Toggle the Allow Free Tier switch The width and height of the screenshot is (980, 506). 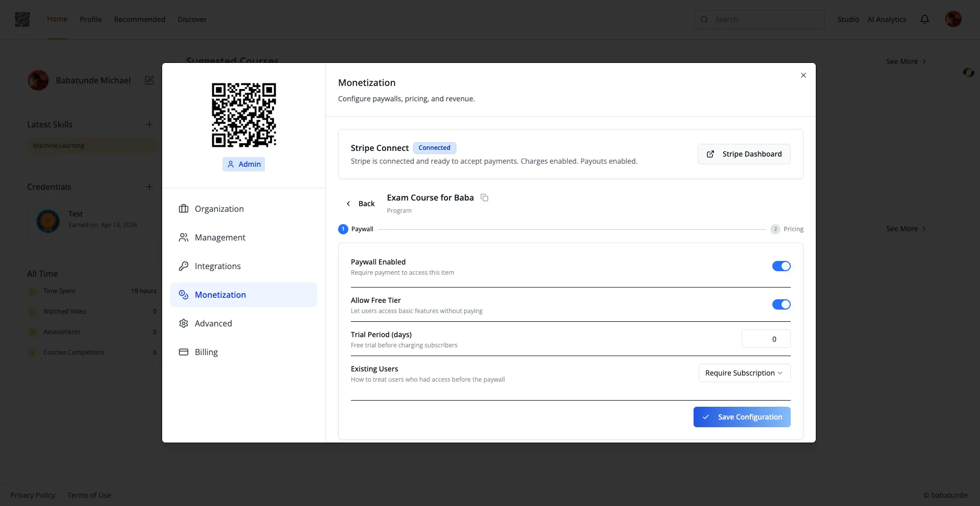[782, 304]
